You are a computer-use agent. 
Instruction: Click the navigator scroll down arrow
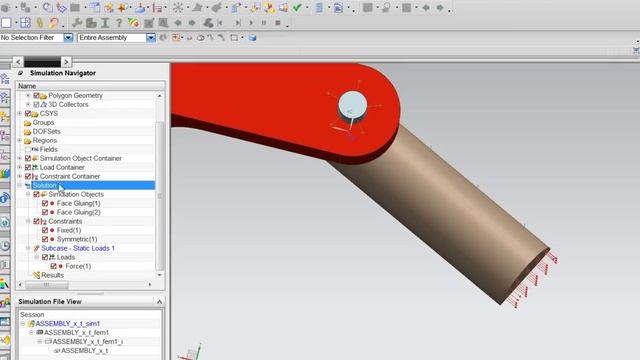(x=160, y=275)
